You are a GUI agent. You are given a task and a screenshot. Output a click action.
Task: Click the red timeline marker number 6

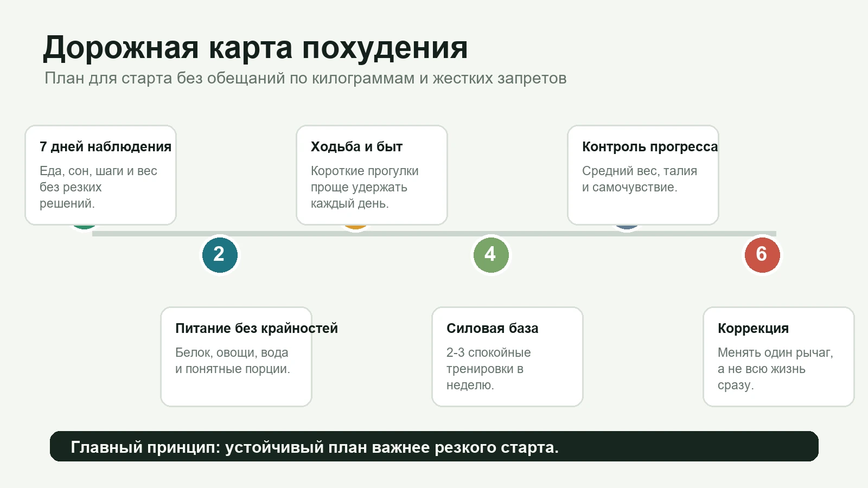pos(762,255)
